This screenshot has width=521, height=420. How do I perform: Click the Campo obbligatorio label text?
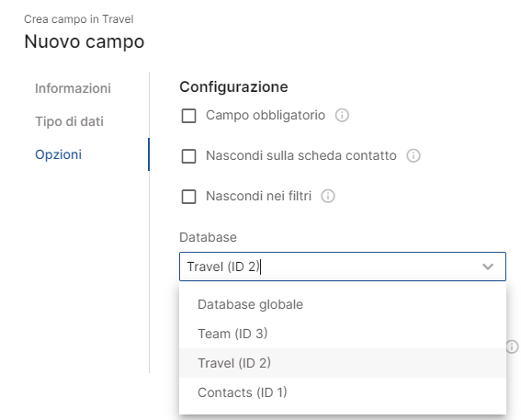(266, 115)
